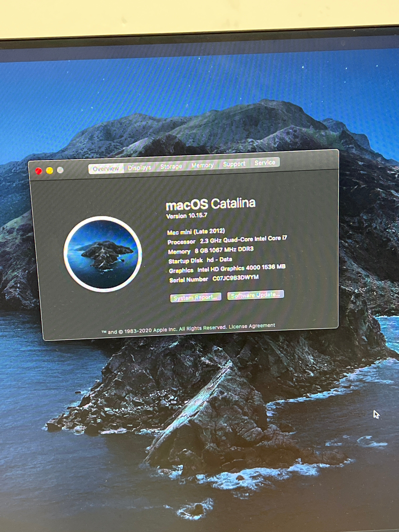Viewport: 399px width, 532px height.
Task: Click the startup disk value hd - Data
Action: [x=219, y=260]
